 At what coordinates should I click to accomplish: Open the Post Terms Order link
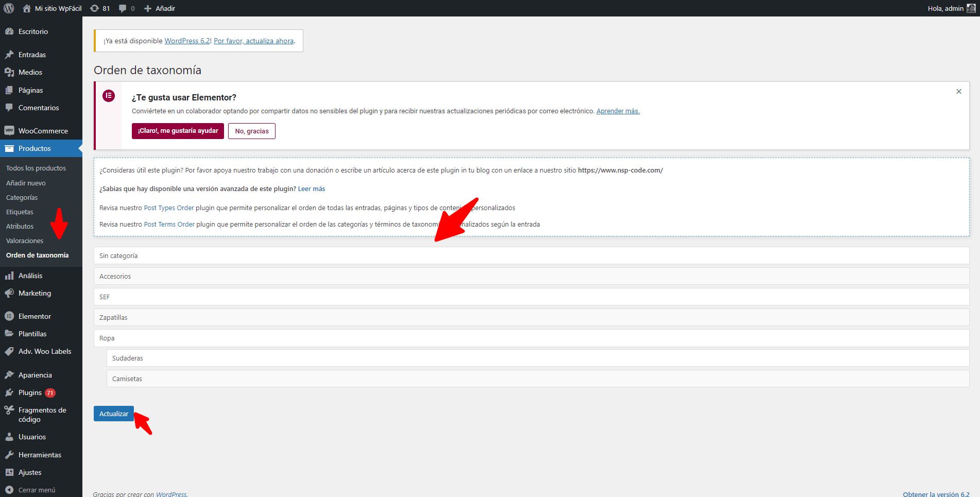pyautogui.click(x=169, y=225)
